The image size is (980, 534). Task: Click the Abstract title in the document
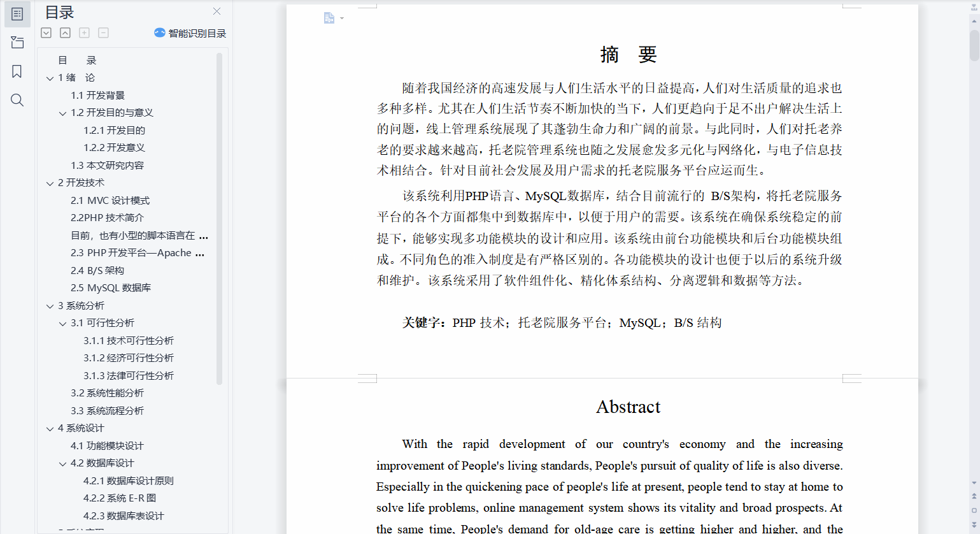point(628,407)
